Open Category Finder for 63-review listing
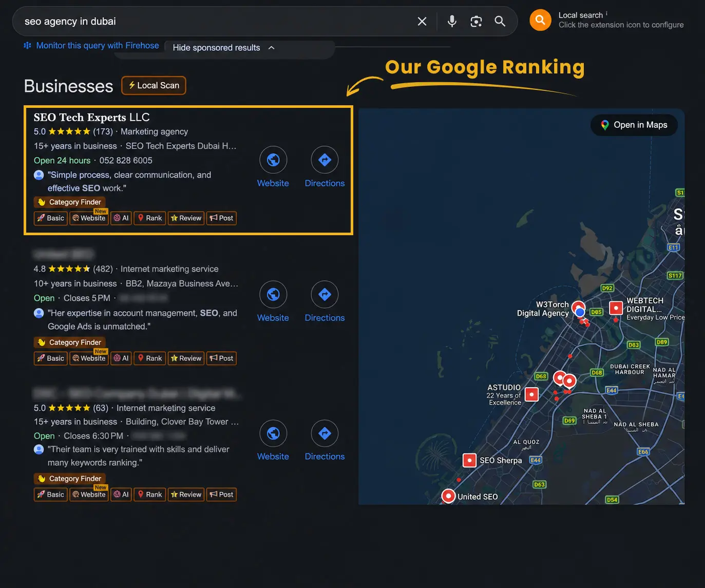The width and height of the screenshot is (705, 588). tap(70, 478)
